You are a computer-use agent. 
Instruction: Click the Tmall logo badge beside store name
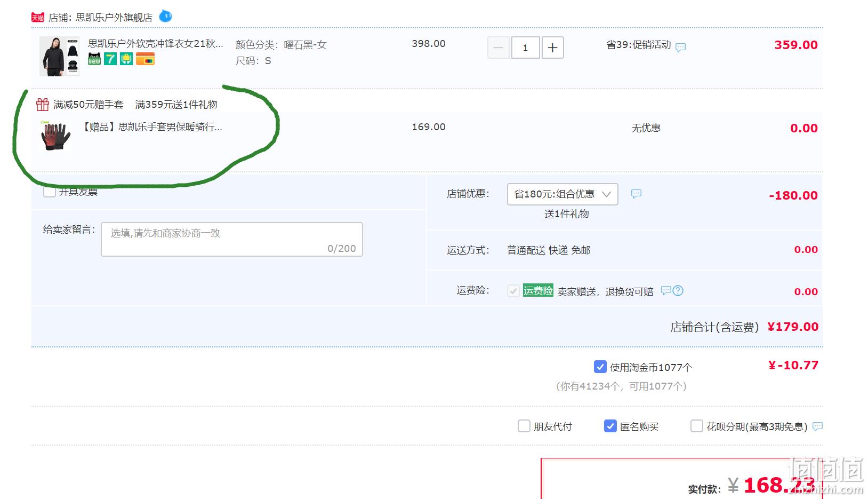(38, 18)
